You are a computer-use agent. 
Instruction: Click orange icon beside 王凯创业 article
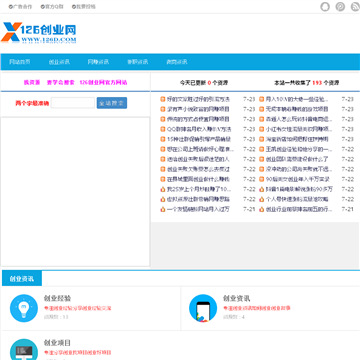(x=262, y=149)
